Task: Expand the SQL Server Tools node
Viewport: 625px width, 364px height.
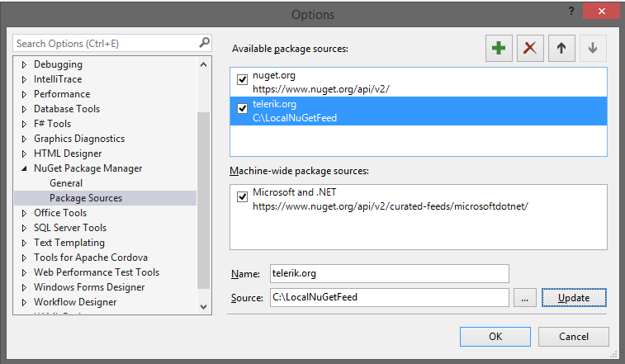Action: (x=24, y=228)
